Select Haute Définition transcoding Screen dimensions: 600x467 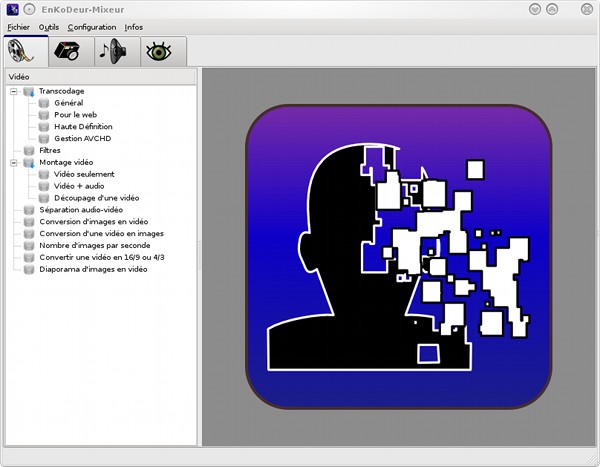pos(83,127)
